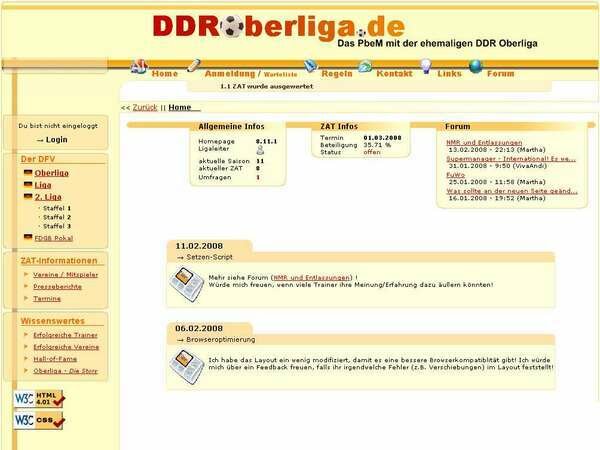The width and height of the screenshot is (600, 450).
Task: Open the 2. Liga sidebar link
Action: point(48,197)
